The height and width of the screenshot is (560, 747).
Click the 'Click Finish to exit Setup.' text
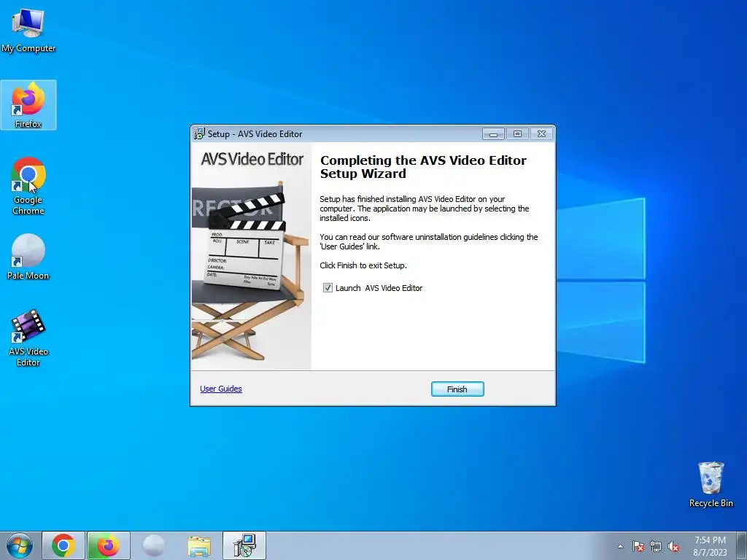(363, 265)
